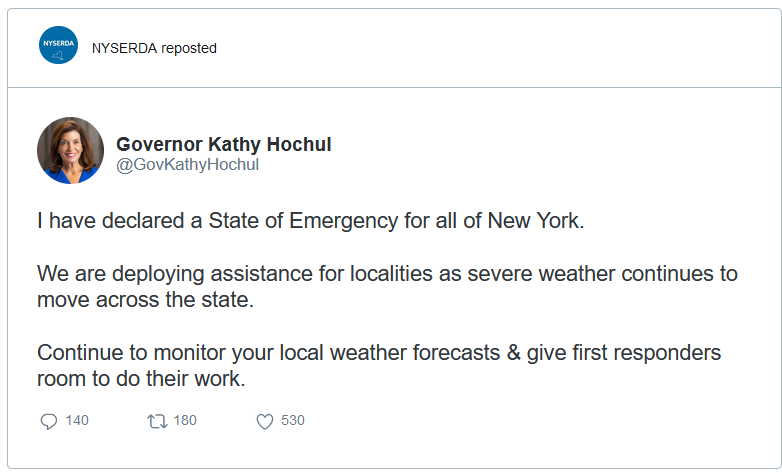Click the 180 reposts count
The image size is (782, 472).
click(x=185, y=421)
